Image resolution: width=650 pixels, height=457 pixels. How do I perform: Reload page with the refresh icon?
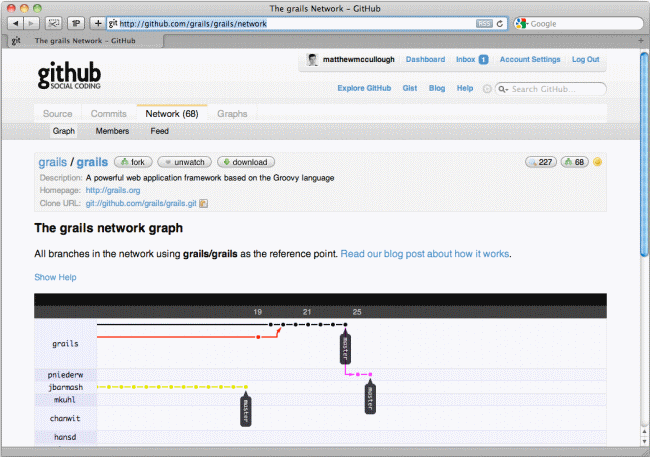[x=500, y=24]
